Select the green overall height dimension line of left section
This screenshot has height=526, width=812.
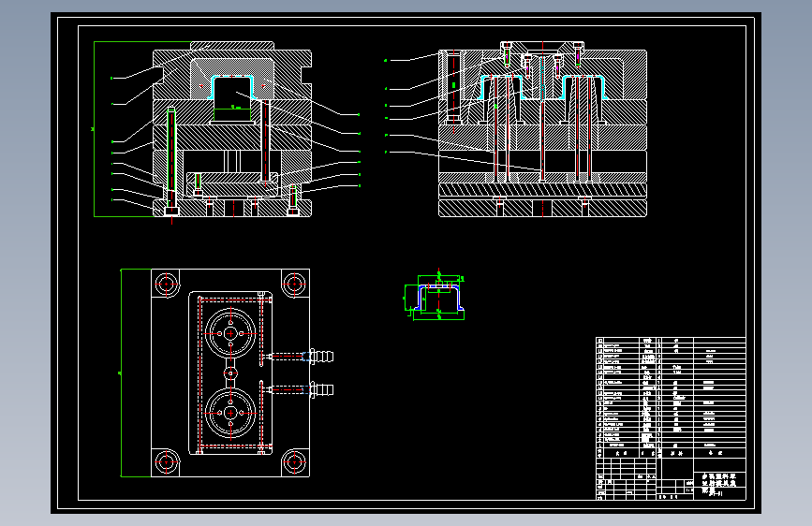click(x=95, y=129)
